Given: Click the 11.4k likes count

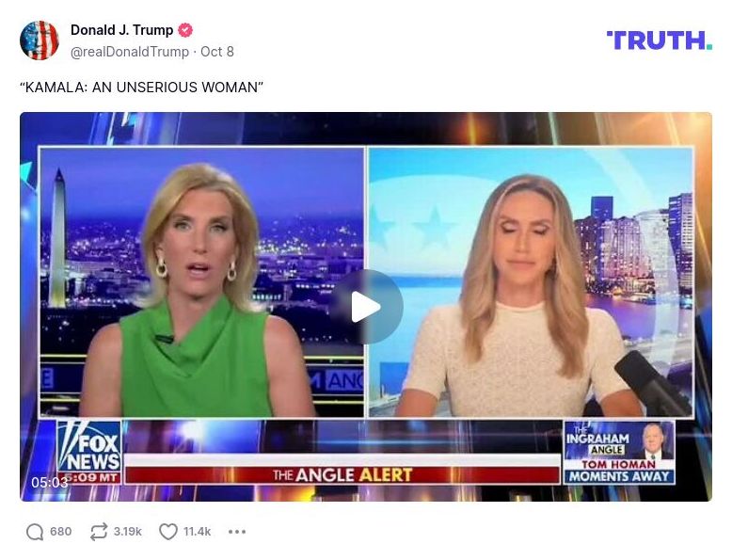Looking at the screenshot, I should tap(197, 532).
